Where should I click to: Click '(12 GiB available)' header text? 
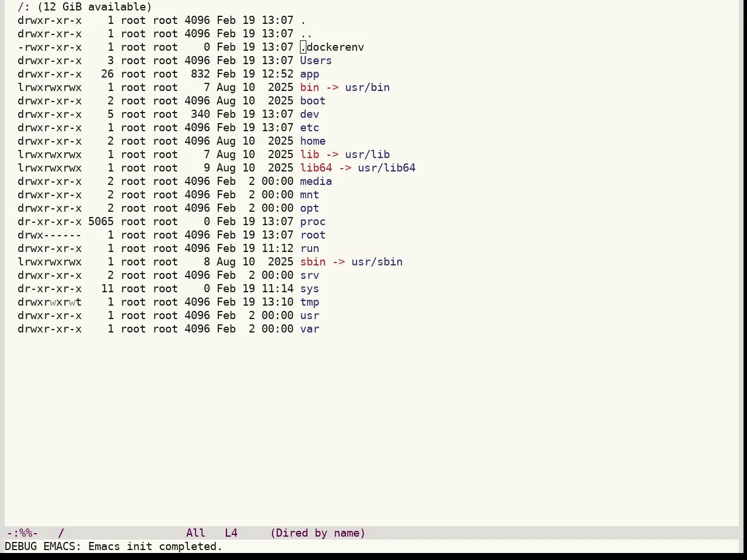tap(95, 7)
